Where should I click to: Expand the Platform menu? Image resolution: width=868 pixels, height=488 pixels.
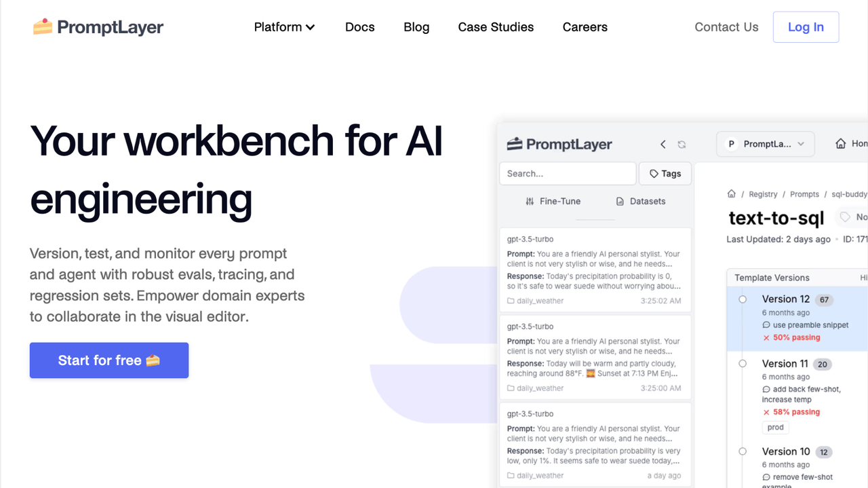click(285, 27)
